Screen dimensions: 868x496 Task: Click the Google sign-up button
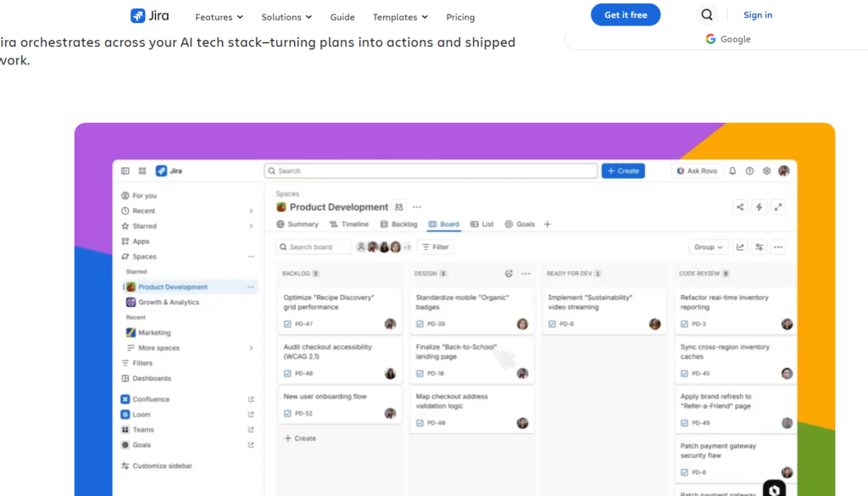pyautogui.click(x=728, y=39)
